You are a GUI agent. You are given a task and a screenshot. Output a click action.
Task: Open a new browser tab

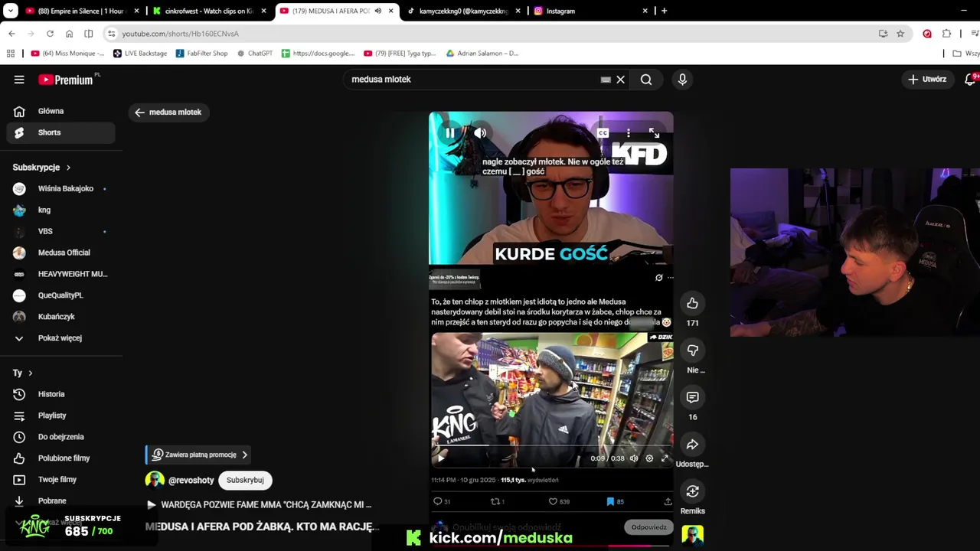(x=664, y=11)
